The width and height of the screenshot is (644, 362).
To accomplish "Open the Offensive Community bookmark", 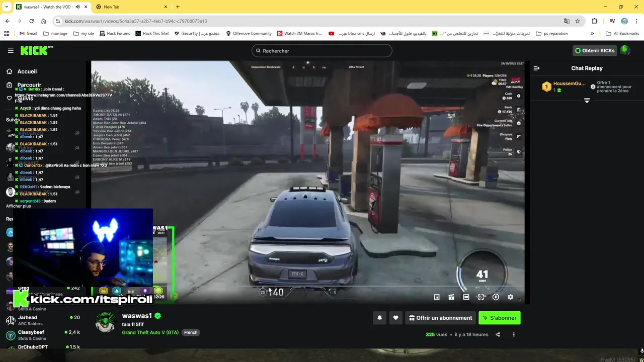I will click(249, 34).
